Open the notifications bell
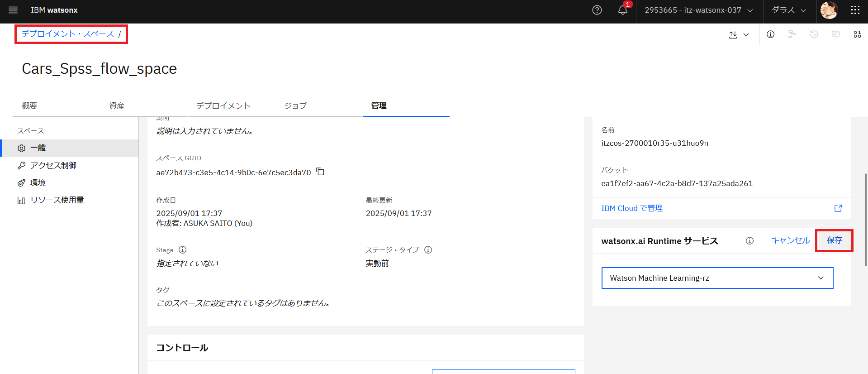 [x=623, y=10]
